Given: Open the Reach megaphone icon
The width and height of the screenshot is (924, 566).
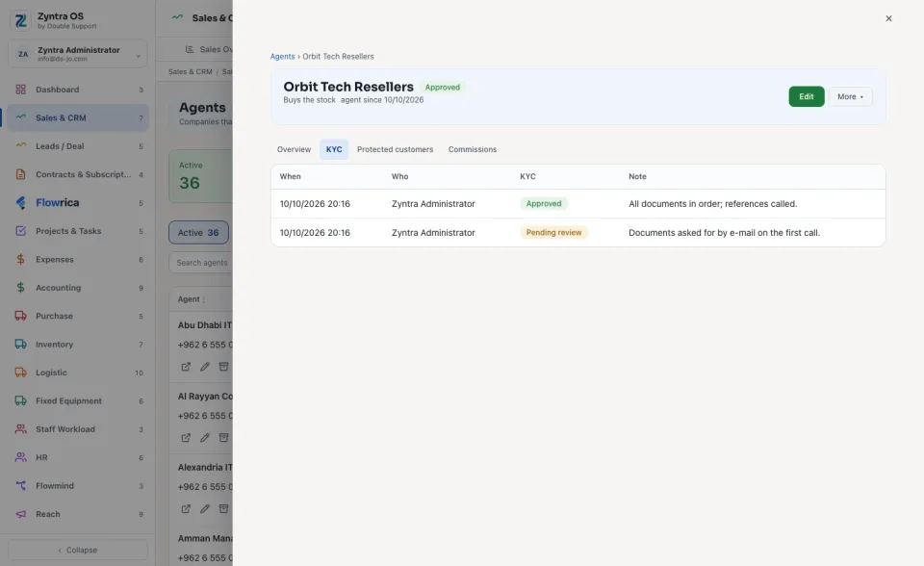Looking at the screenshot, I should point(20,514).
